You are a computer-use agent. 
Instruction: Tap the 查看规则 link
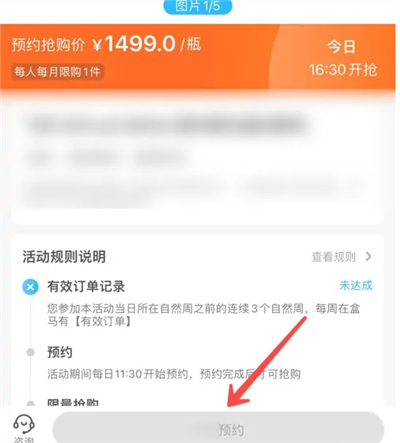(334, 257)
